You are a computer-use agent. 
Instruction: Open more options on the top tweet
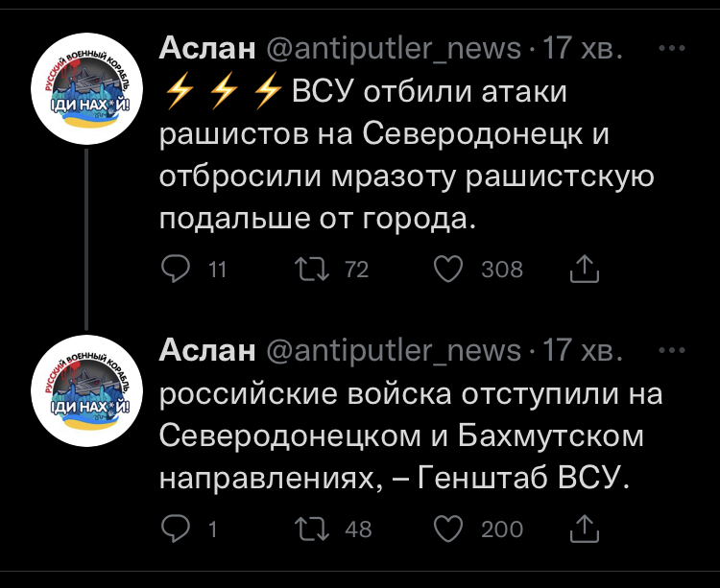pyautogui.click(x=675, y=47)
